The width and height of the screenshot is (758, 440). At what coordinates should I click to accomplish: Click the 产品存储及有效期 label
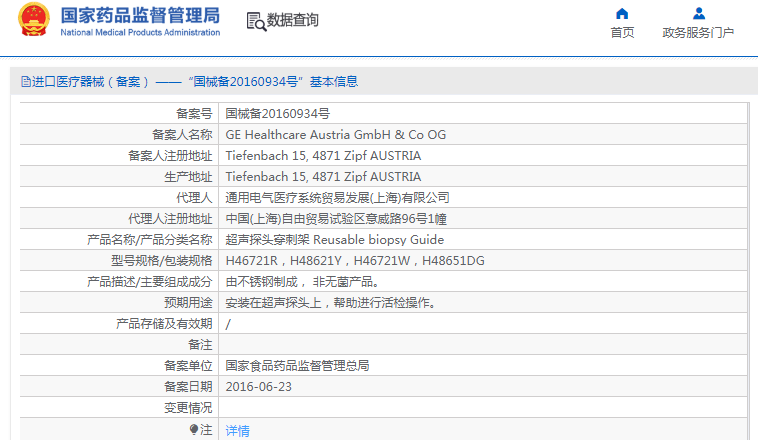(164, 324)
